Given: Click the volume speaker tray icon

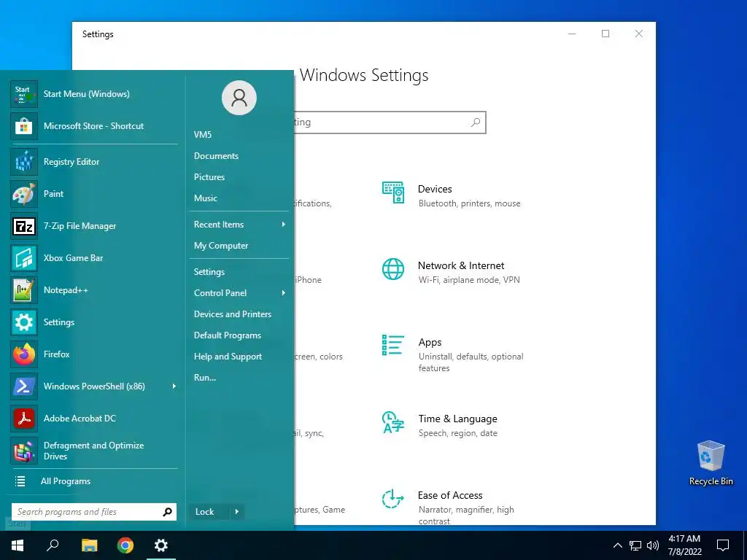Looking at the screenshot, I should click(x=653, y=545).
